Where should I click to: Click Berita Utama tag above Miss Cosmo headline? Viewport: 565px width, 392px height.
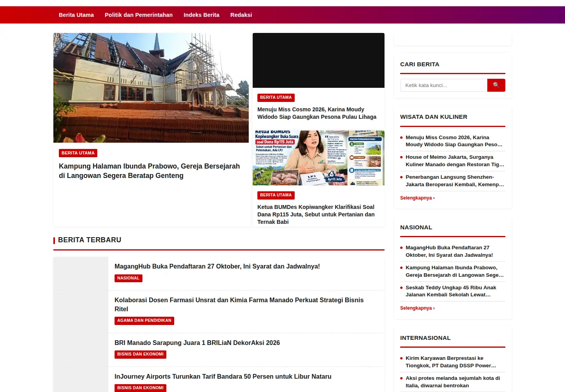tap(276, 98)
